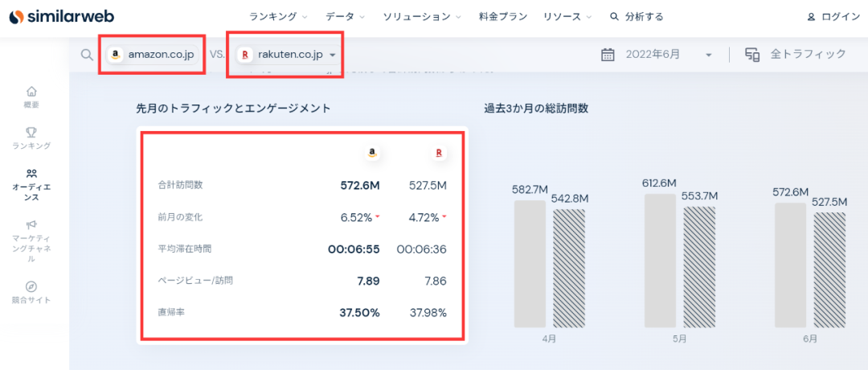
Task: Click the Similarweb logo
Action: pos(61,17)
